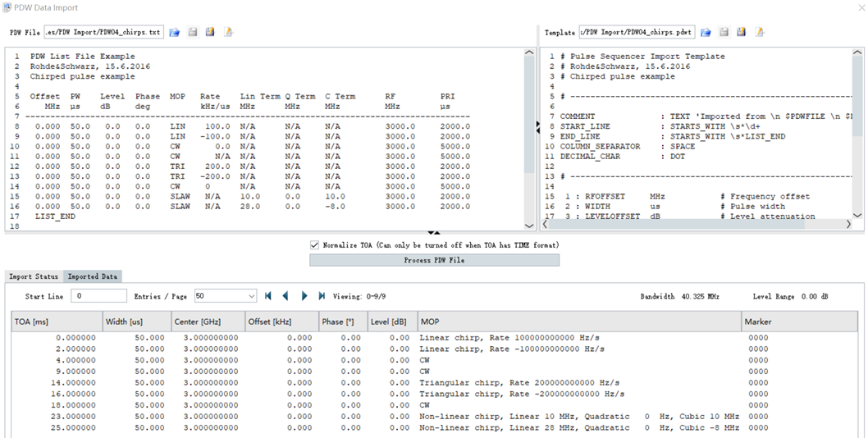Image resolution: width=868 pixels, height=438 pixels.
Task: Click template horizontal scroll-left arrow
Action: pyautogui.click(x=545, y=225)
